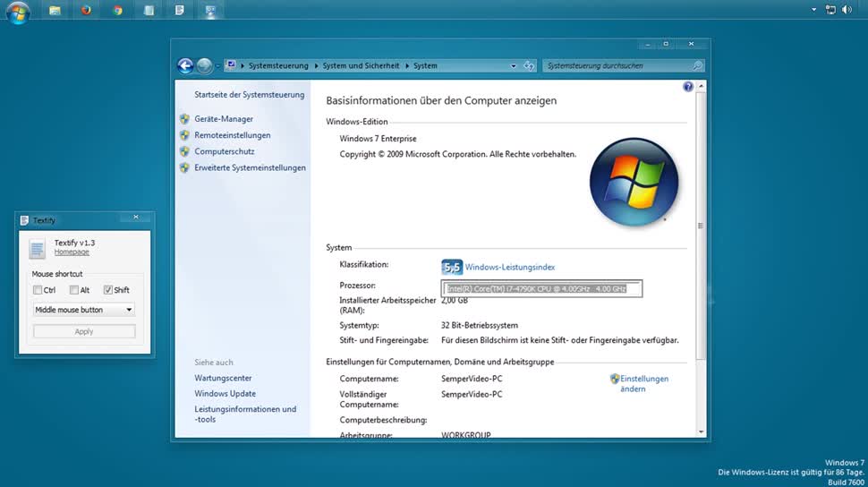This screenshot has height=487, width=868.
Task: Launch Chrome from the taskbar
Action: tap(117, 11)
